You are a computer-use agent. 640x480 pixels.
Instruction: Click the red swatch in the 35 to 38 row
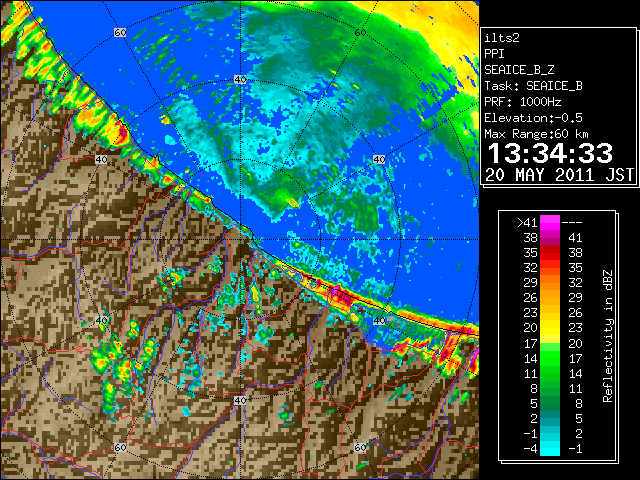point(550,253)
